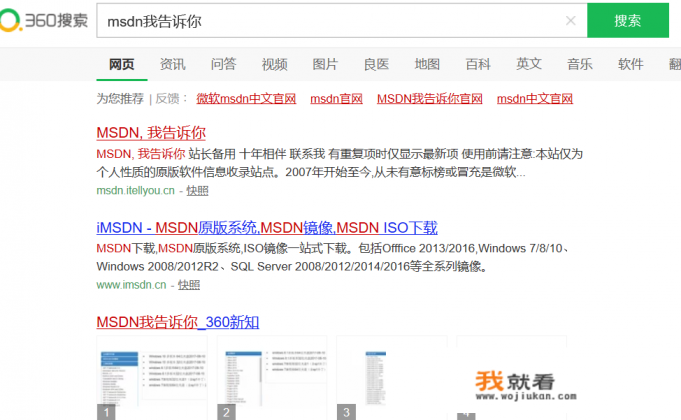Image resolution: width=681 pixels, height=420 pixels.
Task: Click the 360搜索 logo
Action: (43, 20)
